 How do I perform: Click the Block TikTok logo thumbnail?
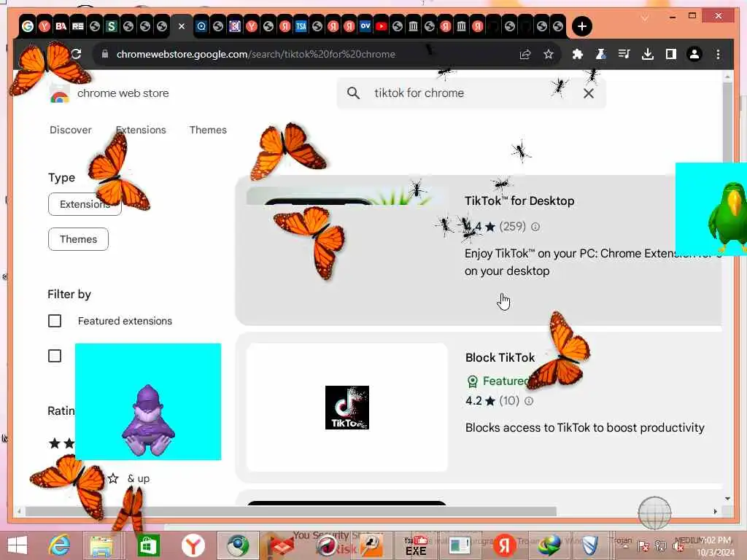[x=347, y=408]
